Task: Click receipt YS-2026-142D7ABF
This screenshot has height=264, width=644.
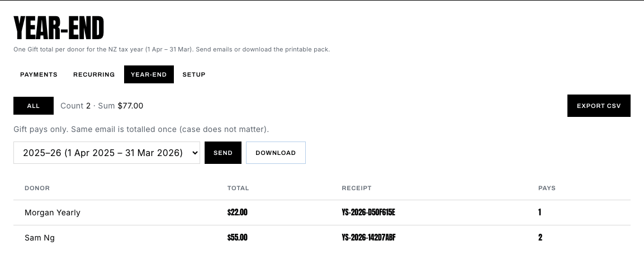Action: click(x=368, y=237)
